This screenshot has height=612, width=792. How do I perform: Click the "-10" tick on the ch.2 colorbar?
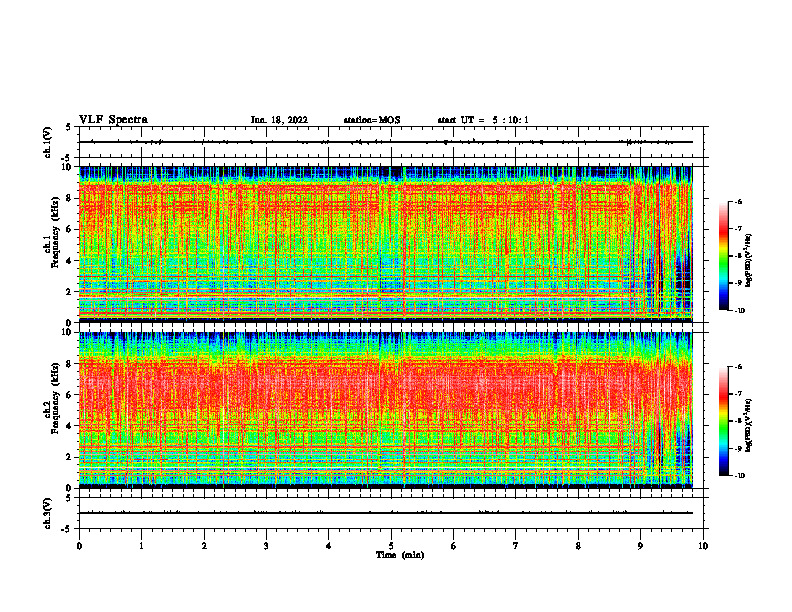(x=739, y=476)
